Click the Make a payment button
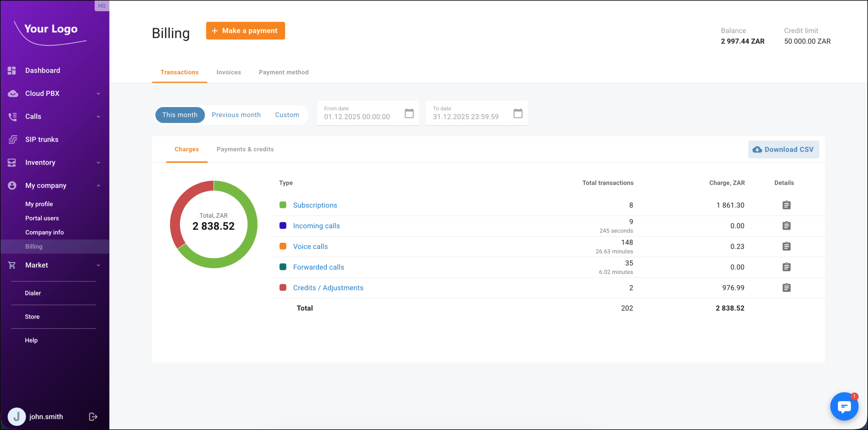This screenshot has height=430, width=868. pyautogui.click(x=245, y=31)
